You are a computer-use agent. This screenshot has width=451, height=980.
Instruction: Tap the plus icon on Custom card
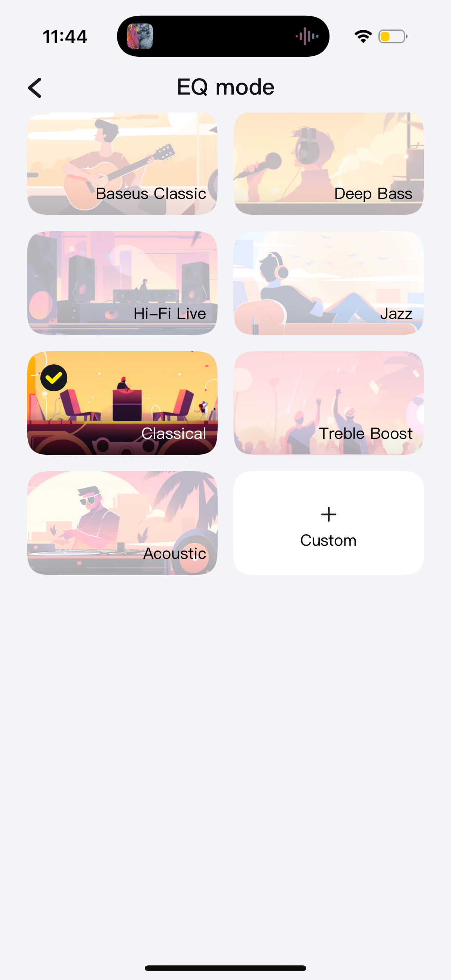click(328, 514)
